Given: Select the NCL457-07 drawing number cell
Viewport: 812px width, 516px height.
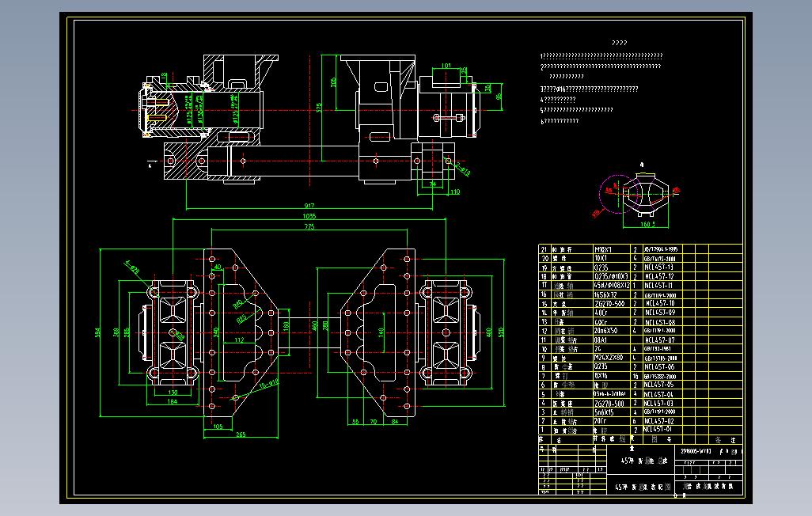Looking at the screenshot, I should click(x=658, y=340).
